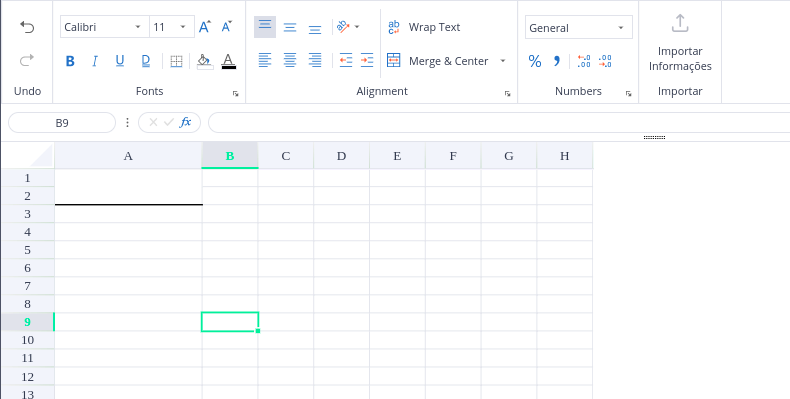Select row 12 header

(x=28, y=376)
